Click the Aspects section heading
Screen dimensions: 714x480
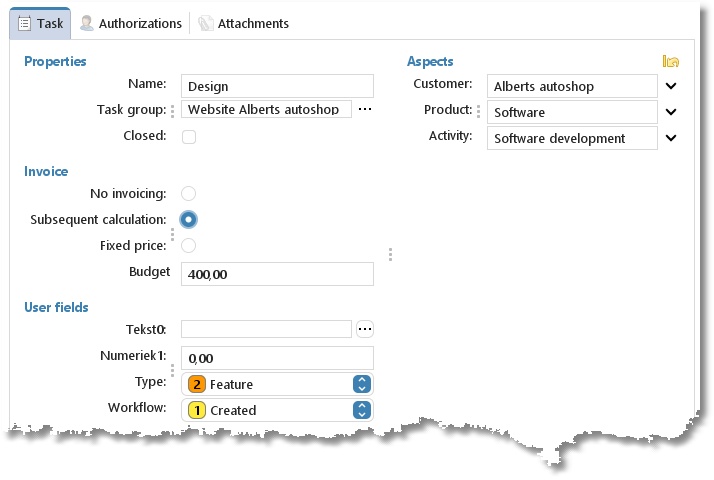point(430,61)
